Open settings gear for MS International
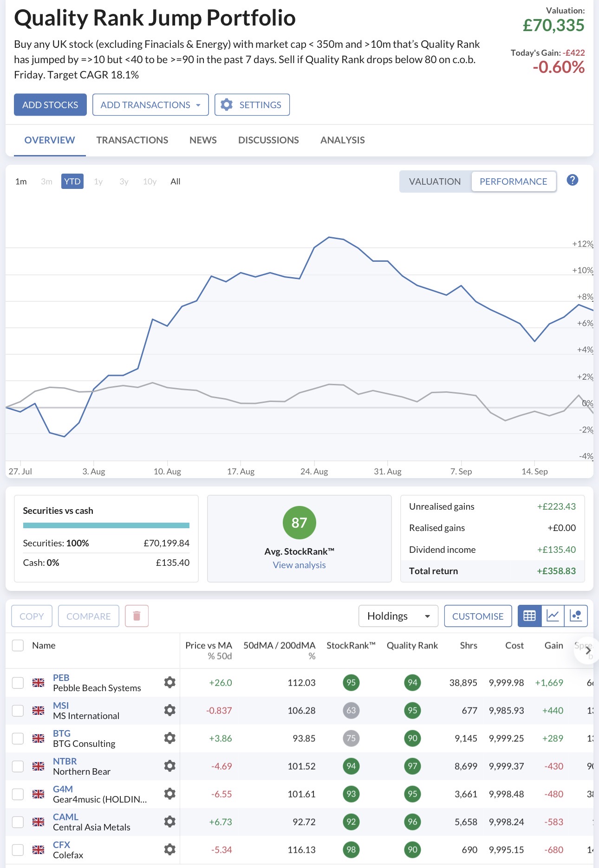Image resolution: width=599 pixels, height=868 pixels. point(170,710)
